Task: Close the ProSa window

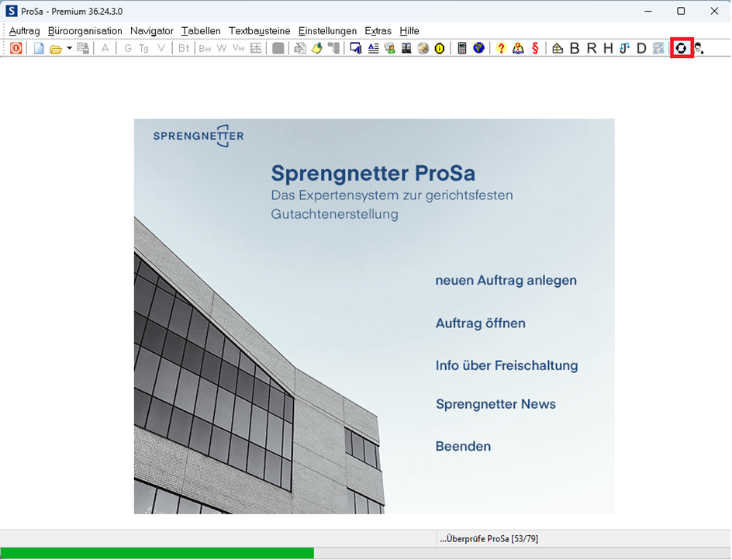Action: pyautogui.click(x=714, y=11)
